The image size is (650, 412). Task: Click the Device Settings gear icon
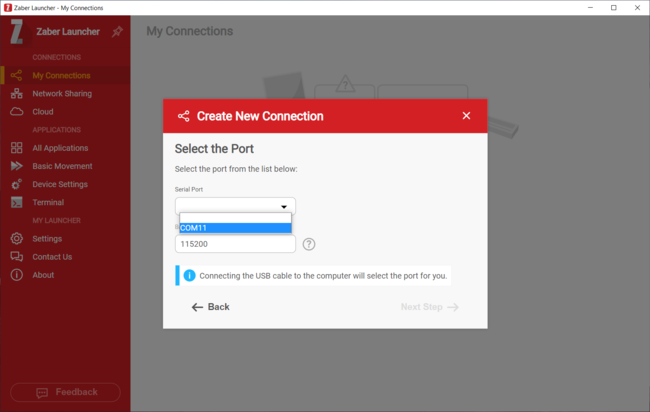(x=16, y=184)
